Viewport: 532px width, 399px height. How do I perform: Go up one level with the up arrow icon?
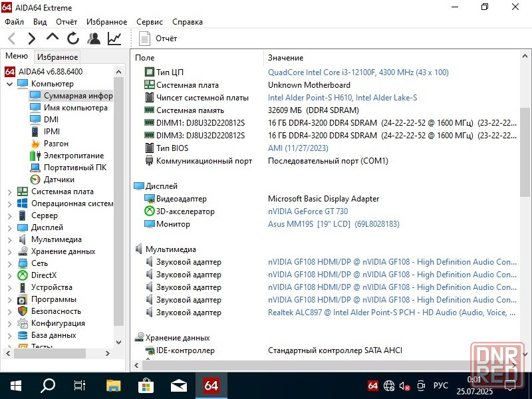coord(53,37)
